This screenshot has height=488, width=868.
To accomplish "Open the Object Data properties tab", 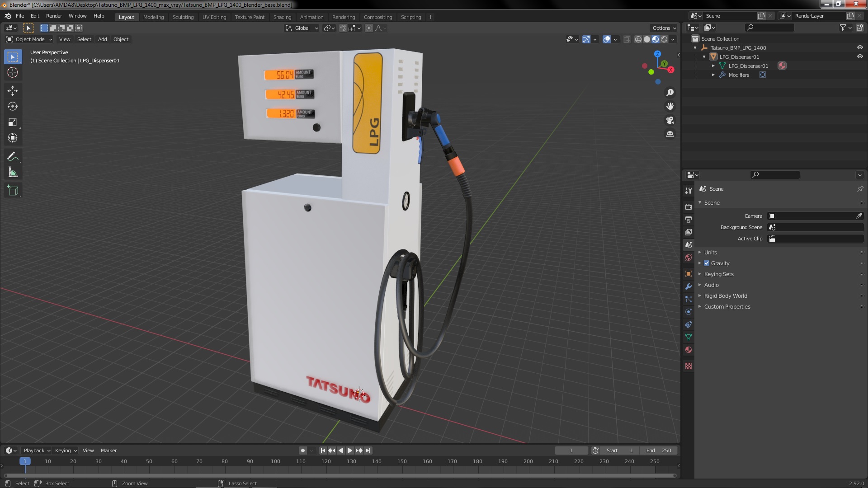I will coord(689,337).
